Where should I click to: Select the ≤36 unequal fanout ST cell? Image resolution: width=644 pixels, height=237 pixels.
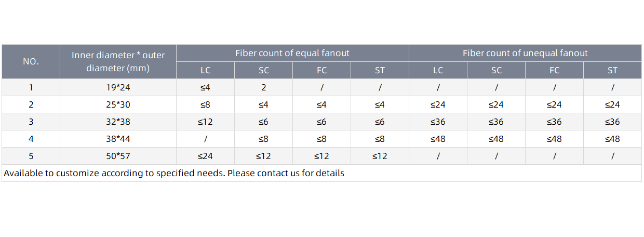pos(613,122)
